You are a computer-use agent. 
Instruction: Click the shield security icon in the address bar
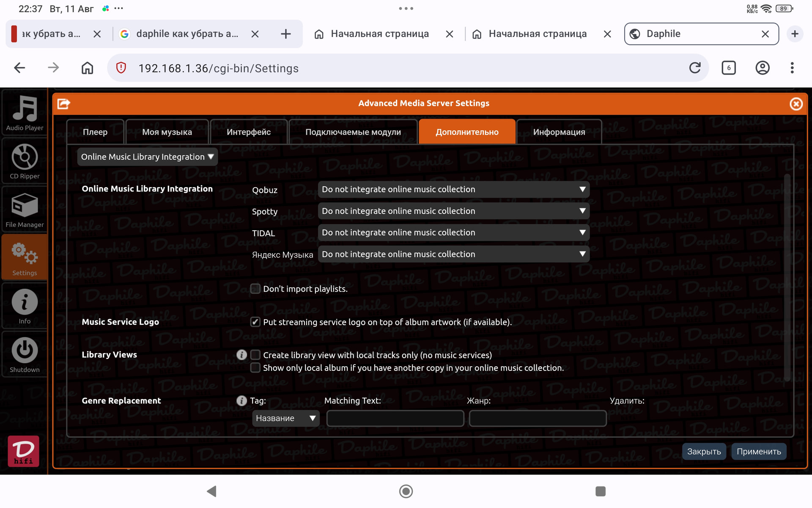[x=121, y=68]
